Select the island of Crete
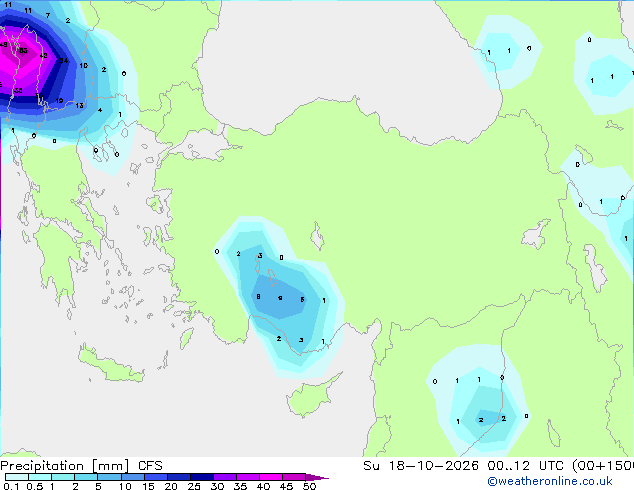This screenshot has width=634, height=490. pos(111,364)
